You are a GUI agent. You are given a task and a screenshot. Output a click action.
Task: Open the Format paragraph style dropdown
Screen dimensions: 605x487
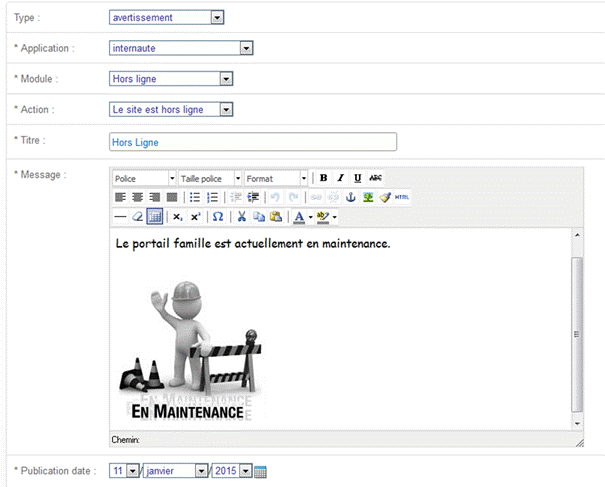(276, 178)
